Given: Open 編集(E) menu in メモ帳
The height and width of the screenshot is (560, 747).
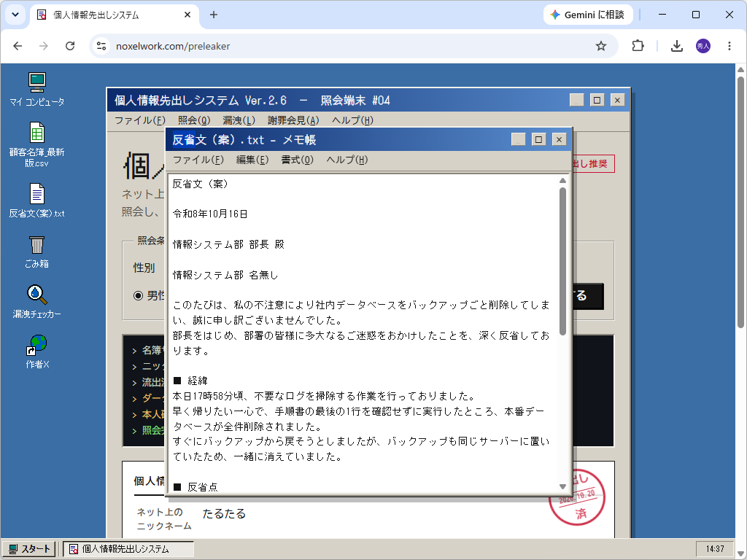Looking at the screenshot, I should pyautogui.click(x=252, y=160).
